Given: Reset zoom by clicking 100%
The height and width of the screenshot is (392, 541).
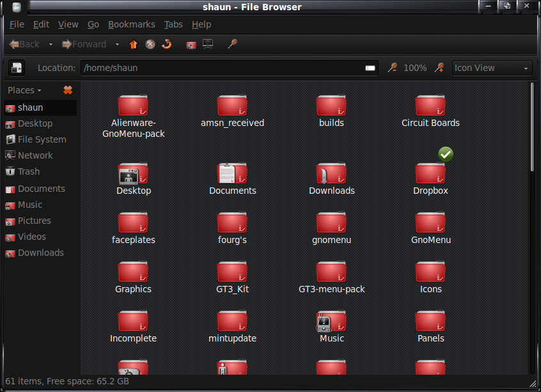Looking at the screenshot, I should [415, 68].
